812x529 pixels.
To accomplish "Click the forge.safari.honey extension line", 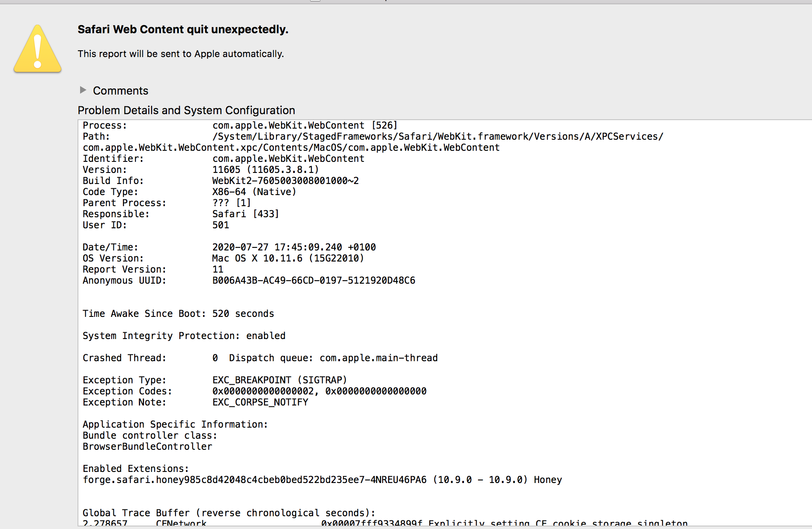I will [x=322, y=480].
